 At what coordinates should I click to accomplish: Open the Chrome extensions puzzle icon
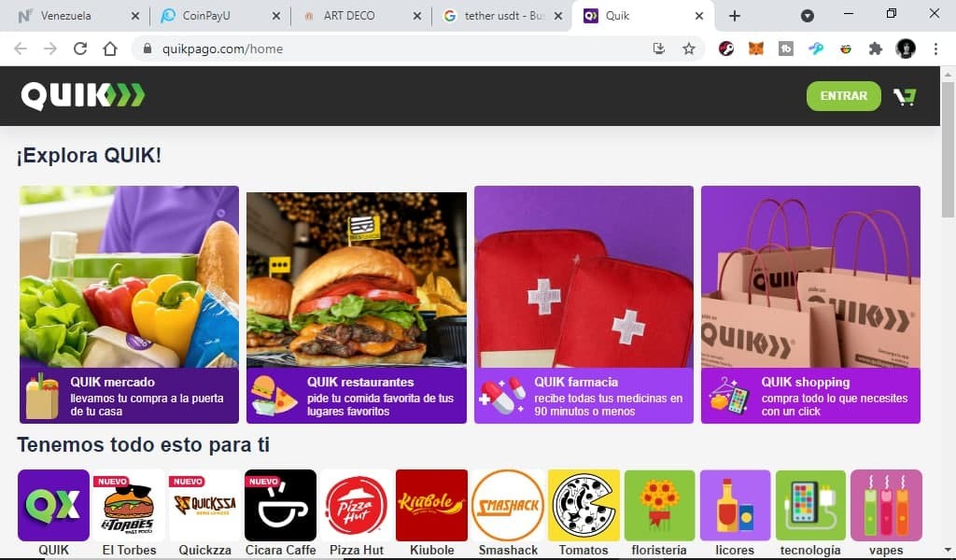(x=876, y=49)
